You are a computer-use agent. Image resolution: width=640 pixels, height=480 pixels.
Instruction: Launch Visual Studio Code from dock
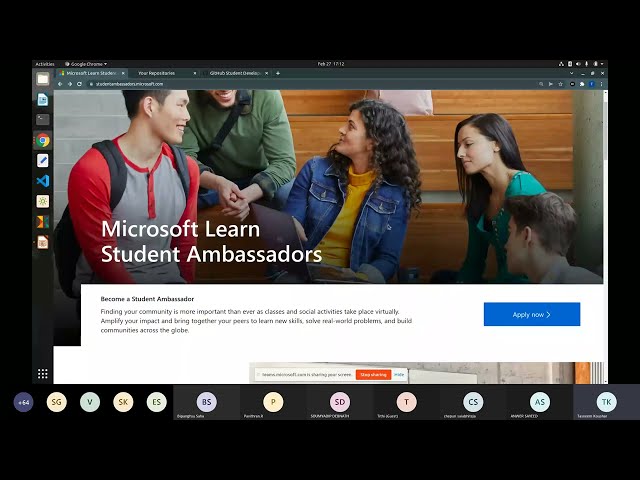click(42, 181)
